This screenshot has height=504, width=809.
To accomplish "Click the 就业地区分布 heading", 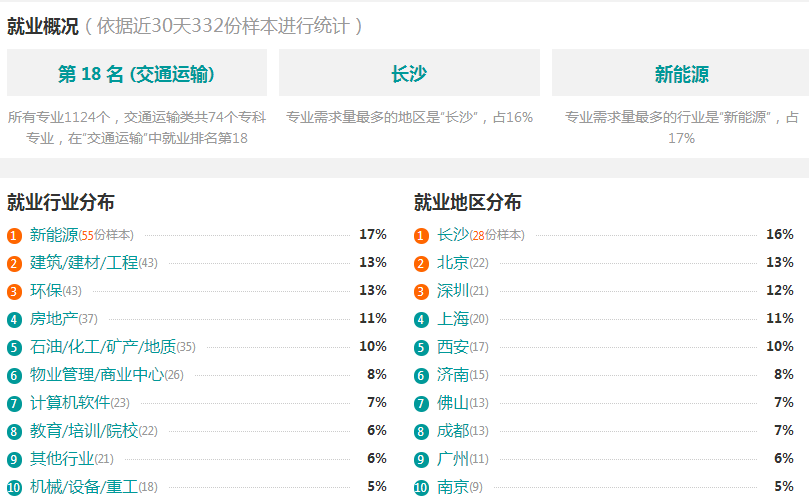I will click(467, 202).
